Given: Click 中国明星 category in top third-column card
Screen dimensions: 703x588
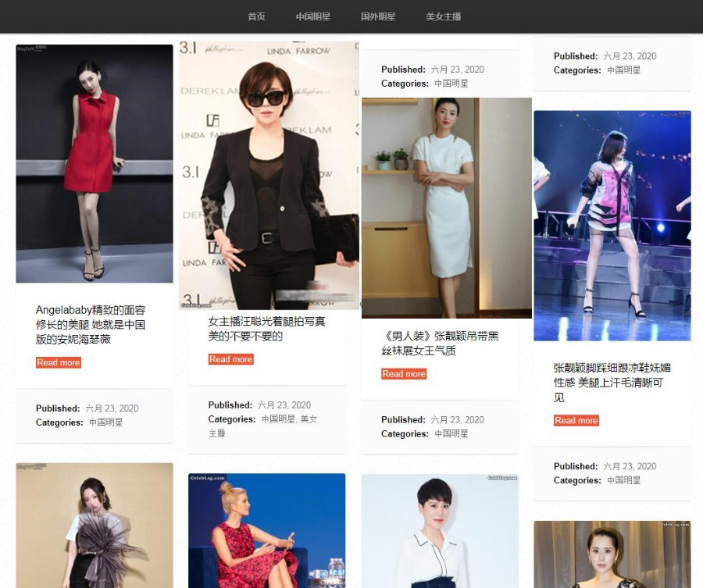Looking at the screenshot, I should tap(451, 84).
